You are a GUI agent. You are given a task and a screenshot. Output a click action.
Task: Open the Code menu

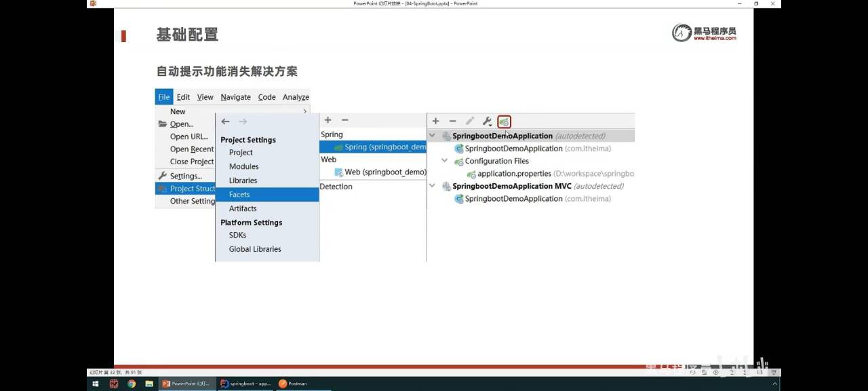coord(267,97)
